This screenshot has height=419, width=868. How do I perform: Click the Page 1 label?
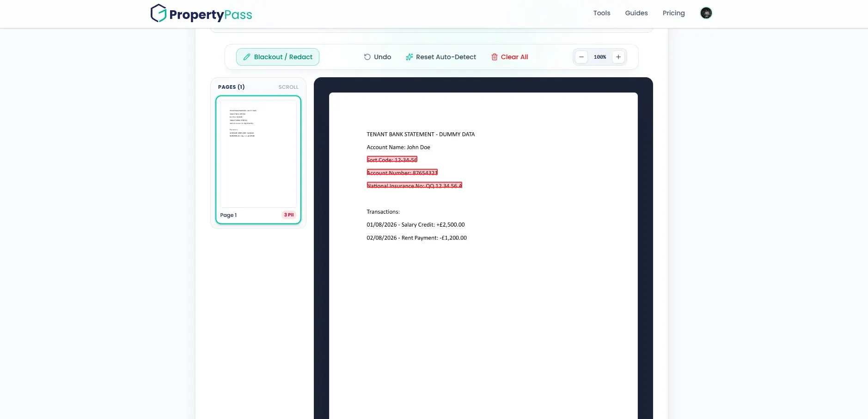pos(228,215)
